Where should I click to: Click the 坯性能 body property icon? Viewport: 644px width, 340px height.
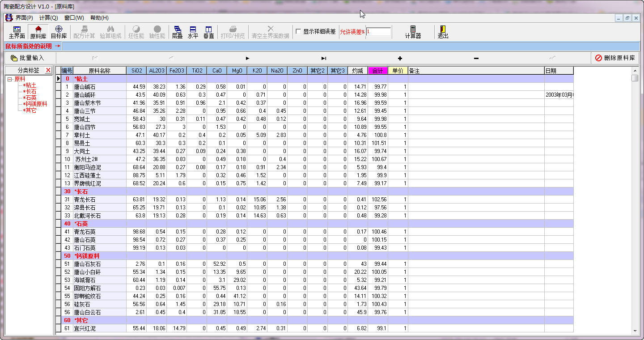click(x=136, y=32)
